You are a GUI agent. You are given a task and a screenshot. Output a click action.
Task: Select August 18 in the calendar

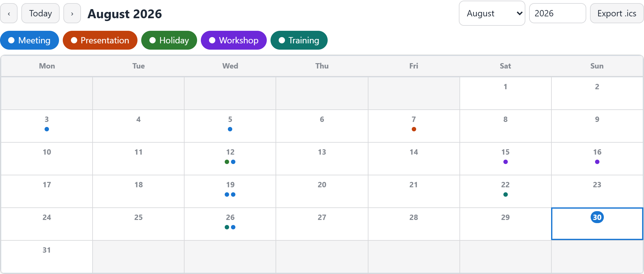[x=138, y=191]
